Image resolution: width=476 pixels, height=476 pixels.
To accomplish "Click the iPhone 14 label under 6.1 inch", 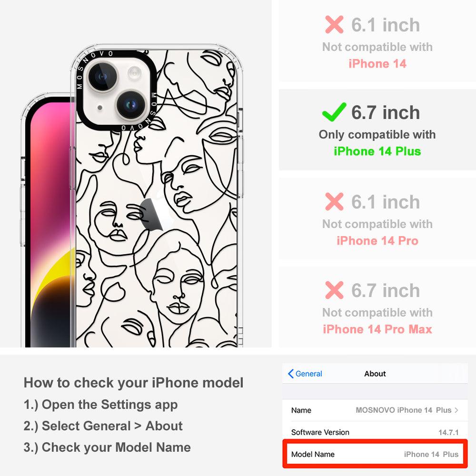I will (x=377, y=64).
